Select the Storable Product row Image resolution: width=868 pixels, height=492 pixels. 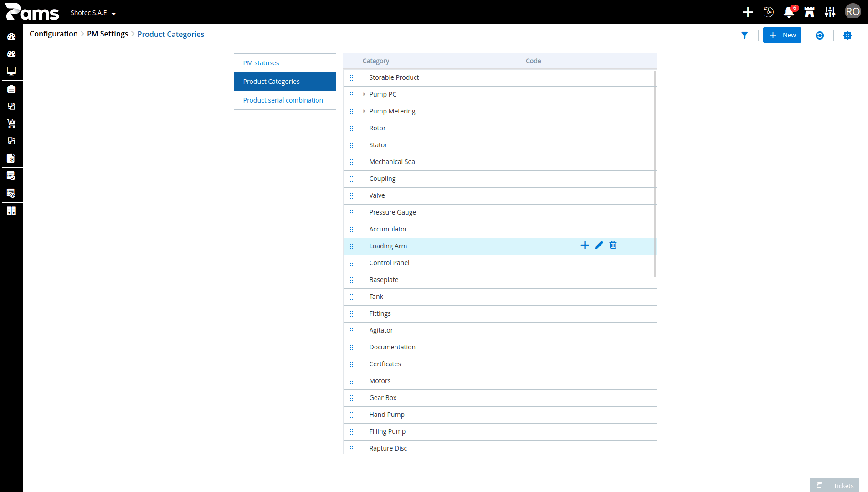(x=500, y=78)
